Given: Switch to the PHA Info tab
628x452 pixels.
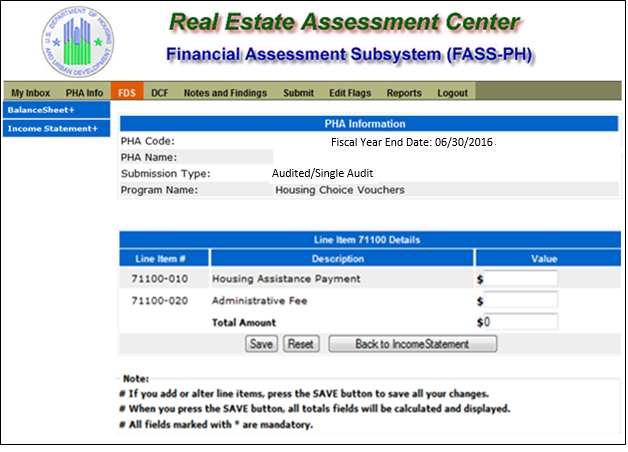Looking at the screenshot, I should coord(84,93).
